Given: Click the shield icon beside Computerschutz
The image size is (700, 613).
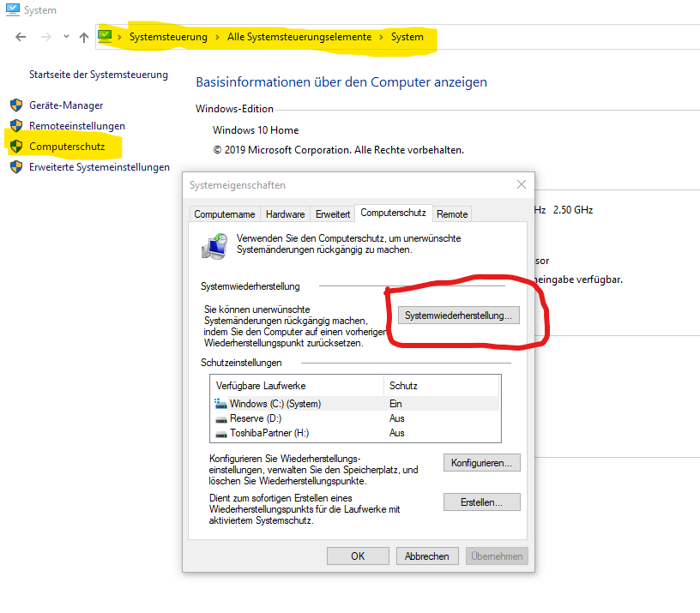Looking at the screenshot, I should (16, 147).
